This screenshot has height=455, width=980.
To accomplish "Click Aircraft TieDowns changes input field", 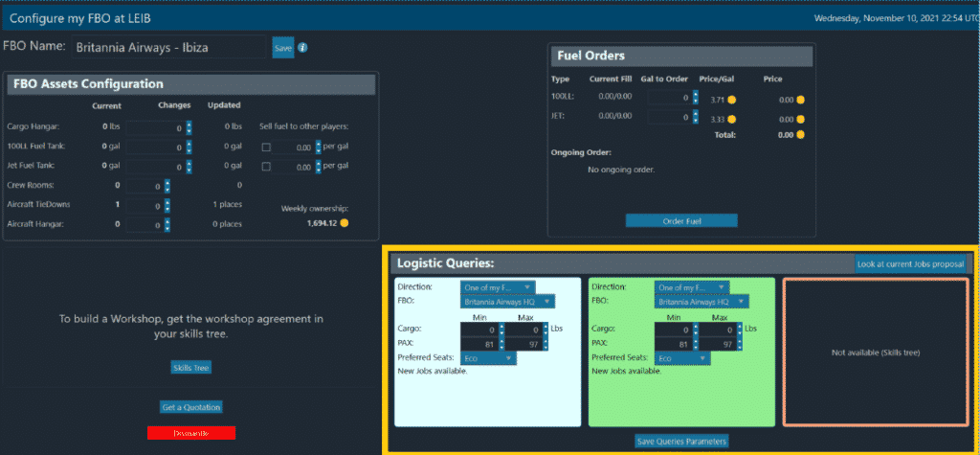I will (x=145, y=205).
